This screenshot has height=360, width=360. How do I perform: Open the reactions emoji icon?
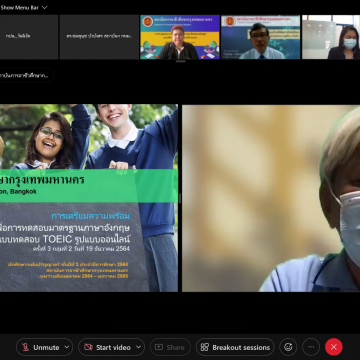point(288,347)
